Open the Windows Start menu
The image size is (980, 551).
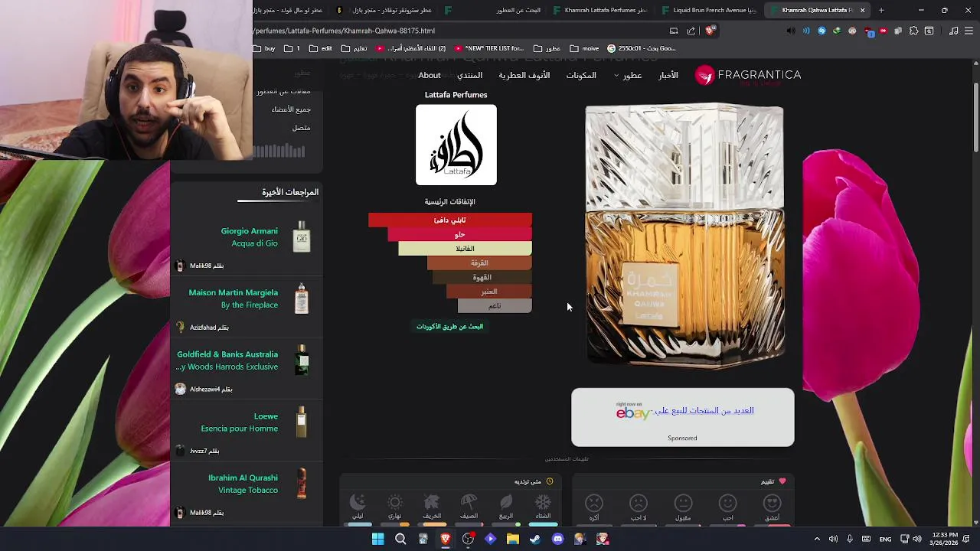point(377,539)
